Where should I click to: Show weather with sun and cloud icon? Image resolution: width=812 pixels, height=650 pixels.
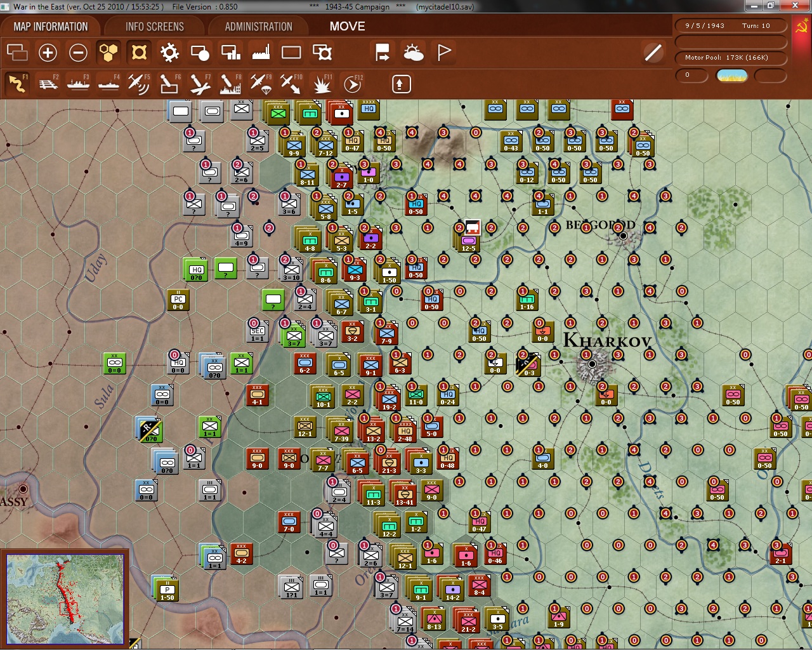coord(413,52)
